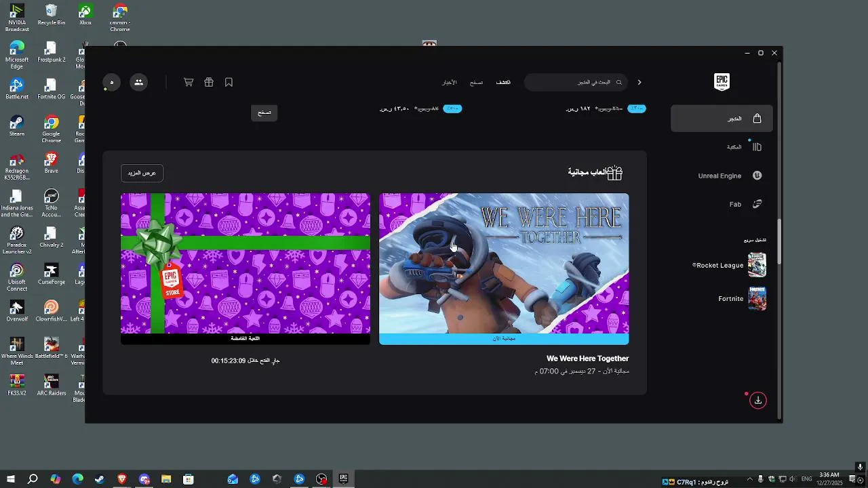Open the Store tab with bag icon
This screenshot has width=868, height=488.
click(x=722, y=119)
